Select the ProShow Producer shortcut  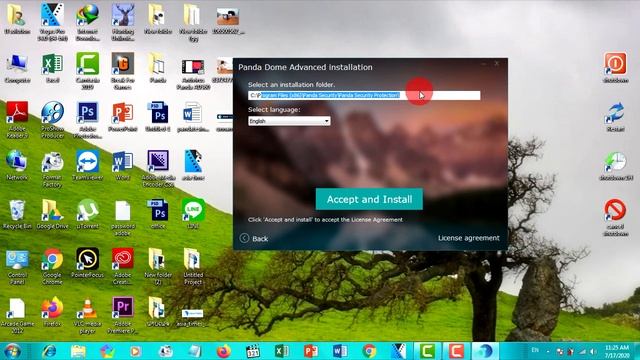(52, 120)
